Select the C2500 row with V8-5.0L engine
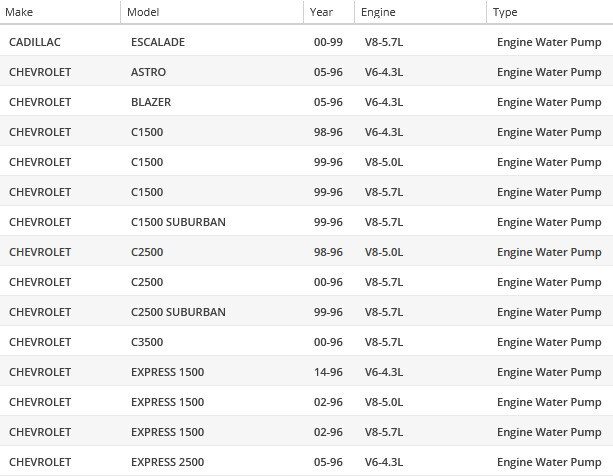Viewport: 613px width, 476px height. point(147,252)
